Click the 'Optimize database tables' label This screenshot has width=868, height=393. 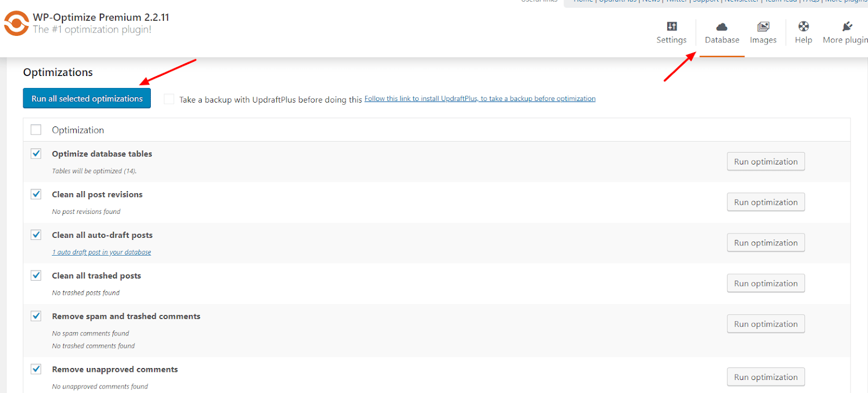click(102, 154)
